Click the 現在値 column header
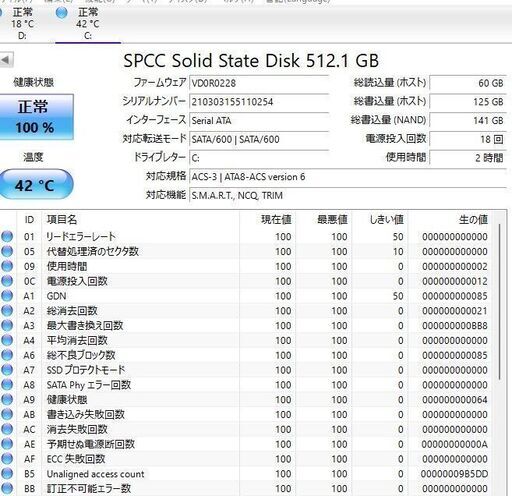 coord(267,220)
